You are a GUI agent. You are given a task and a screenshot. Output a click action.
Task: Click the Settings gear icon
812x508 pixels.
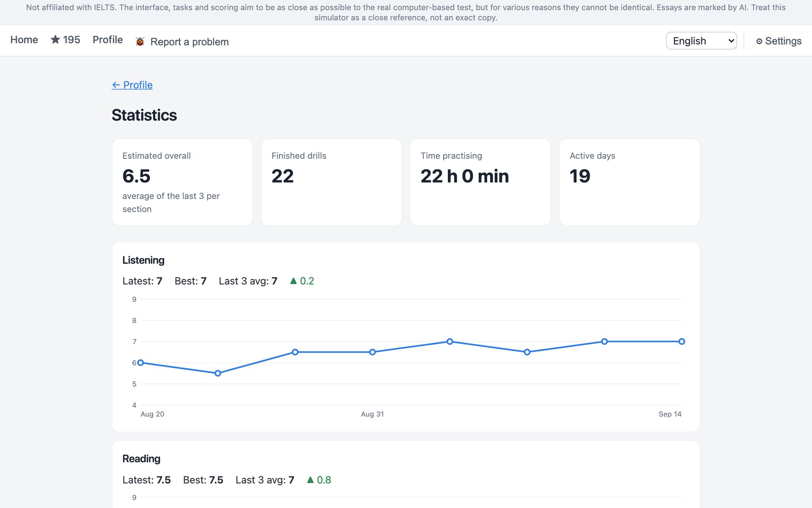[x=759, y=41]
